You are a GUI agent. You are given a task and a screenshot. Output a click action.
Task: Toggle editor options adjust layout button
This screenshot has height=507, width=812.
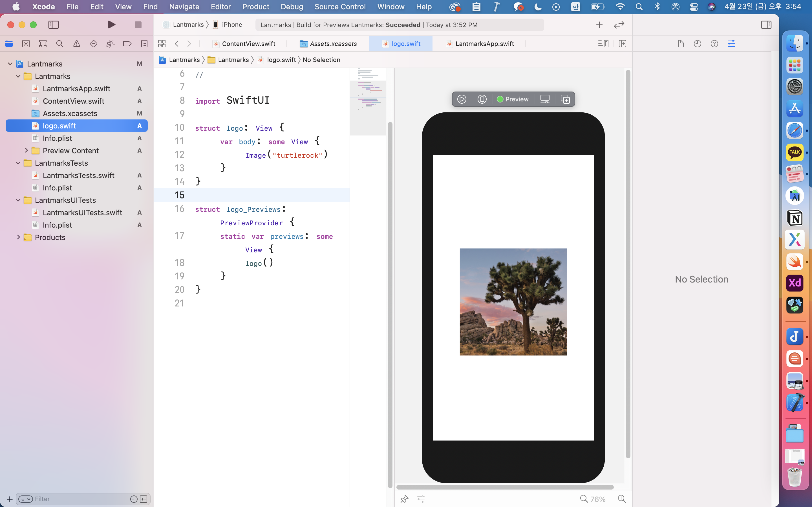coord(603,44)
